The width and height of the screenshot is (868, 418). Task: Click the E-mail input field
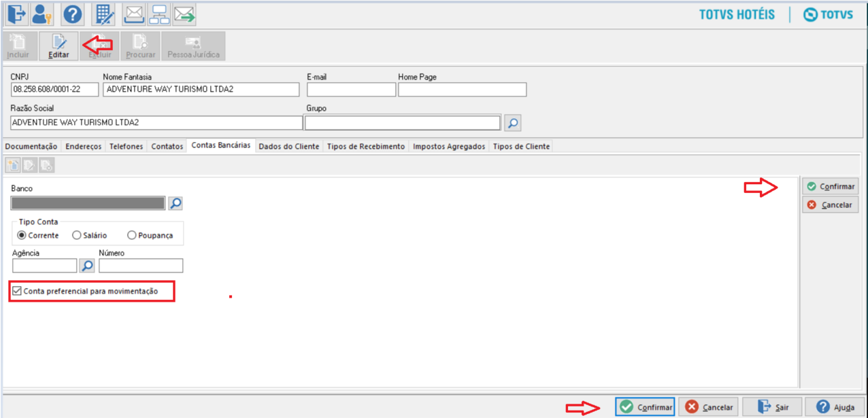[351, 89]
